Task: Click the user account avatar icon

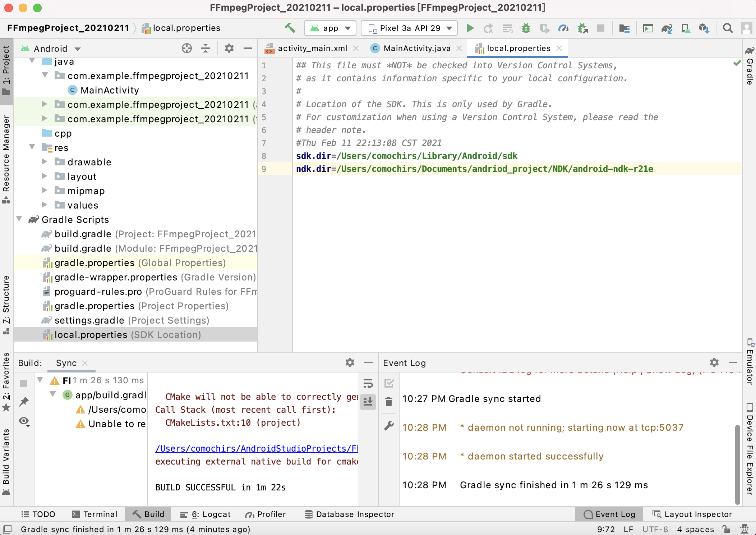Action: (x=747, y=28)
